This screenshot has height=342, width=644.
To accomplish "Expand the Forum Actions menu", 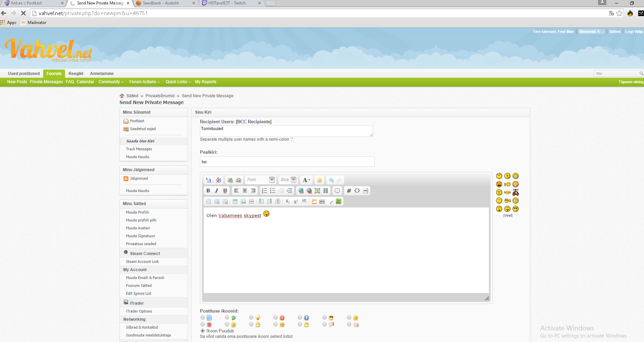I will pyautogui.click(x=144, y=82).
